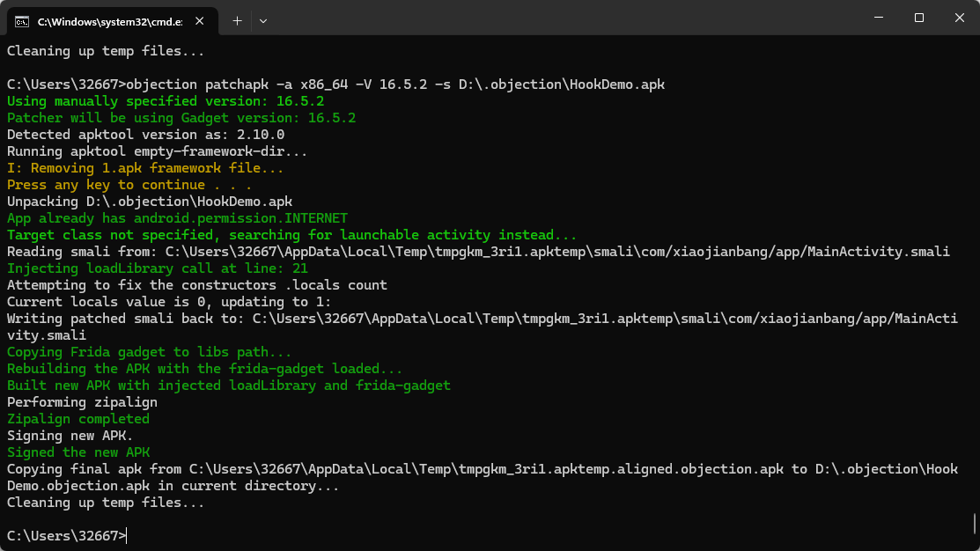Click the vertical scrollbar thumb
Screen dimensions: 980x551
(974, 523)
